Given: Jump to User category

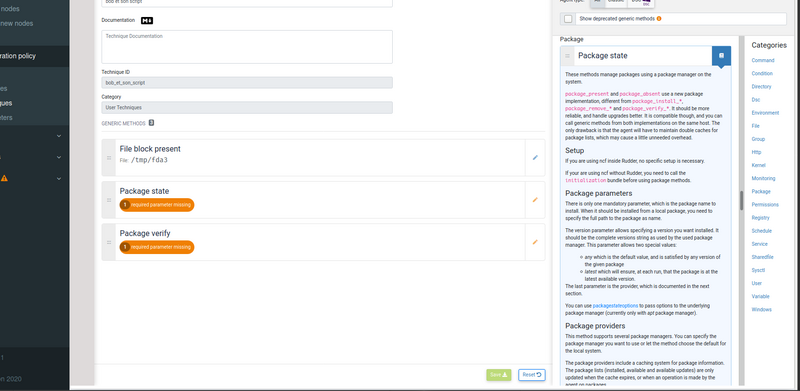Looking at the screenshot, I should [x=757, y=283].
